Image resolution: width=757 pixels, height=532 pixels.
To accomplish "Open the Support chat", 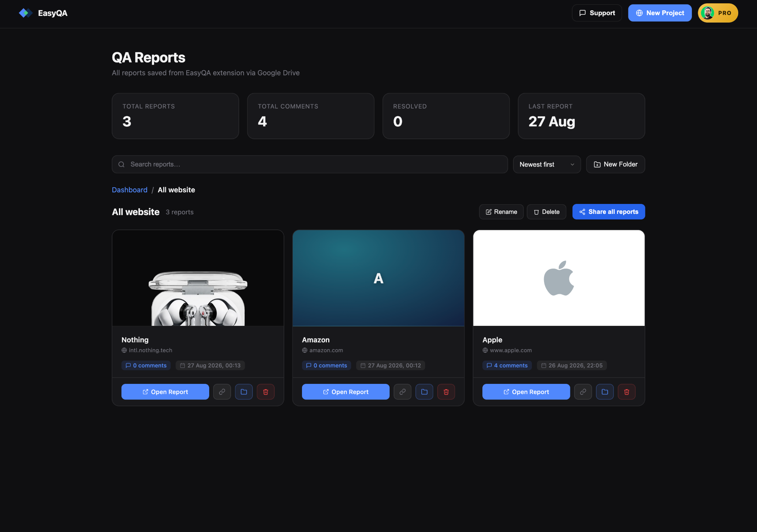I will pyautogui.click(x=597, y=13).
